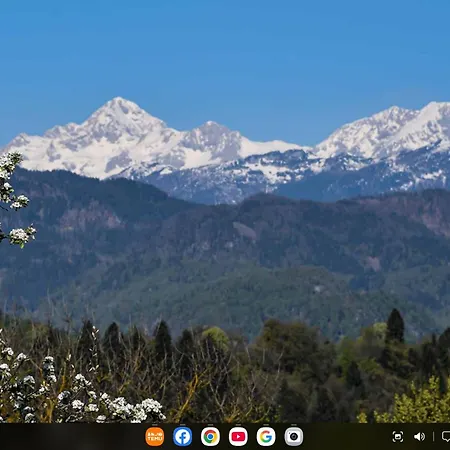Screen dimensions: 450x450
Task: Mute sound via the taskbar speaker
Action: (x=419, y=437)
